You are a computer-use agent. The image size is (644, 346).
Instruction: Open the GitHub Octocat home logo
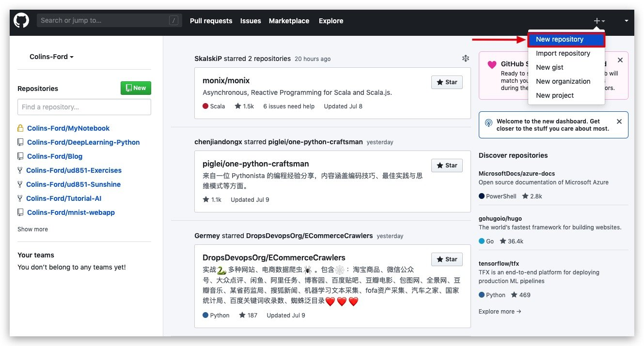(x=21, y=20)
